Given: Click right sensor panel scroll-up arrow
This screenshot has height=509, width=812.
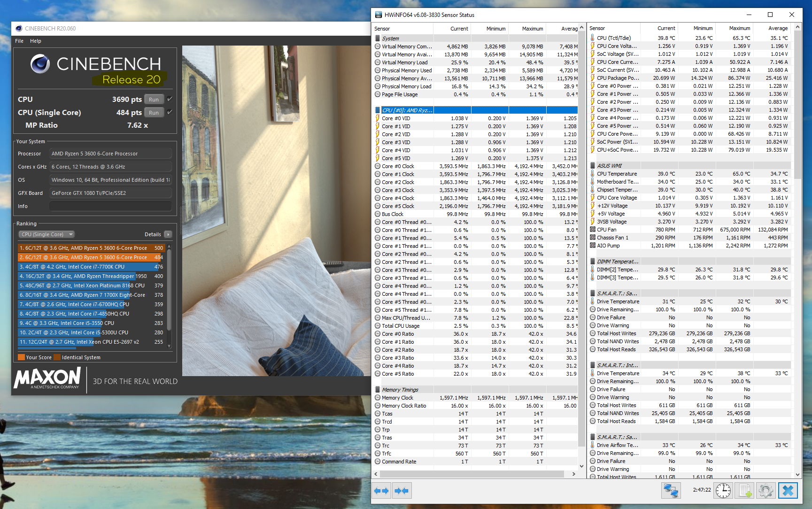Looking at the screenshot, I should 797,28.
